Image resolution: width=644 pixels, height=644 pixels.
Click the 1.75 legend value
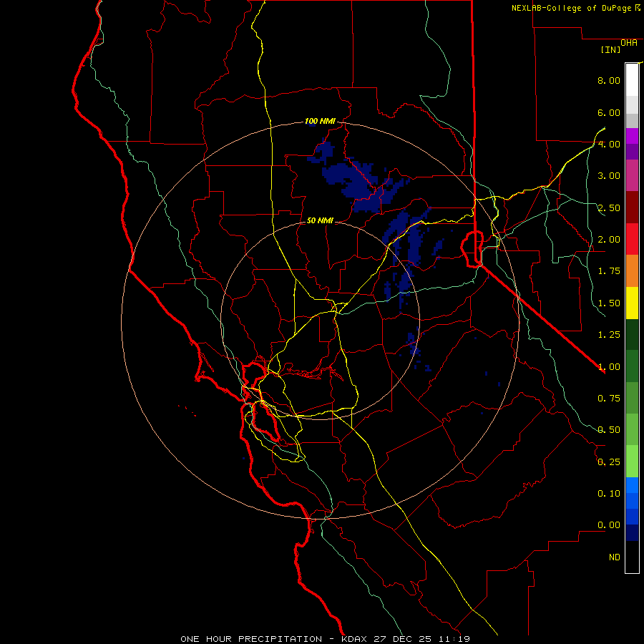pos(609,271)
